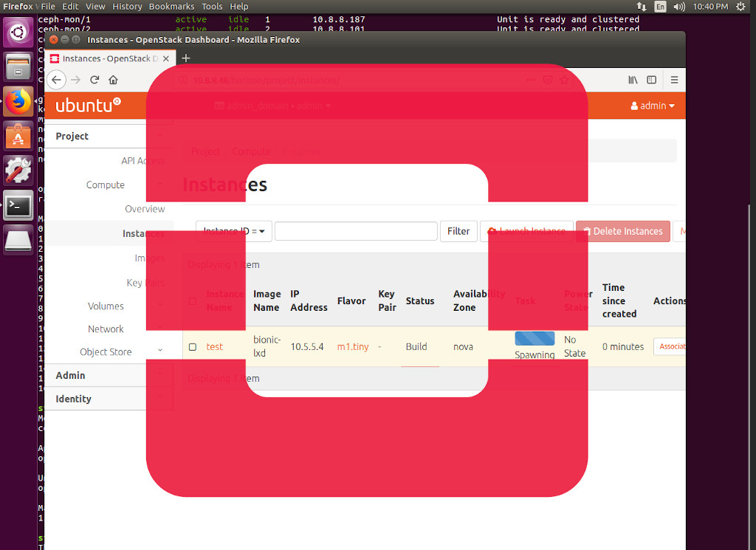Viewport: 756px width, 550px height.
Task: Open the browser home page icon
Action: pos(113,80)
